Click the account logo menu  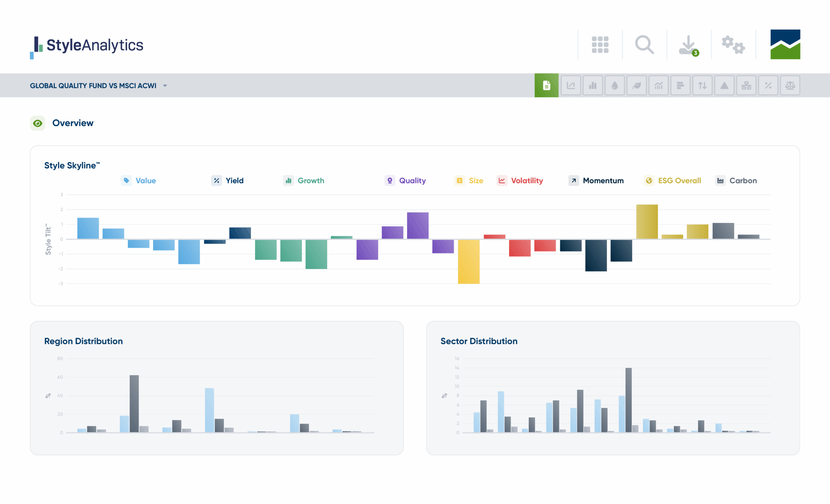pos(785,44)
